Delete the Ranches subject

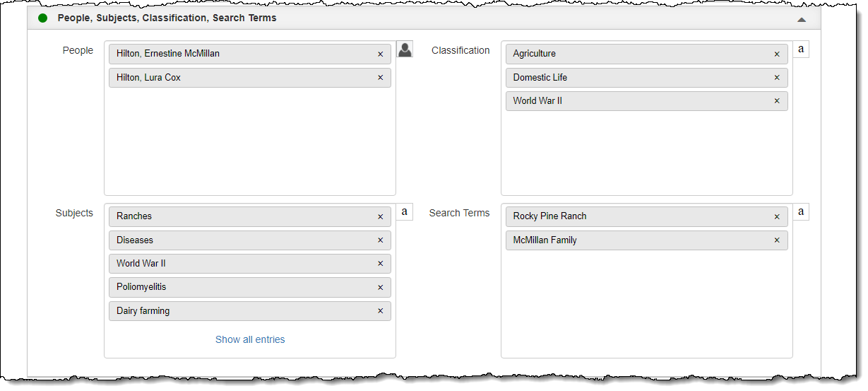380,216
